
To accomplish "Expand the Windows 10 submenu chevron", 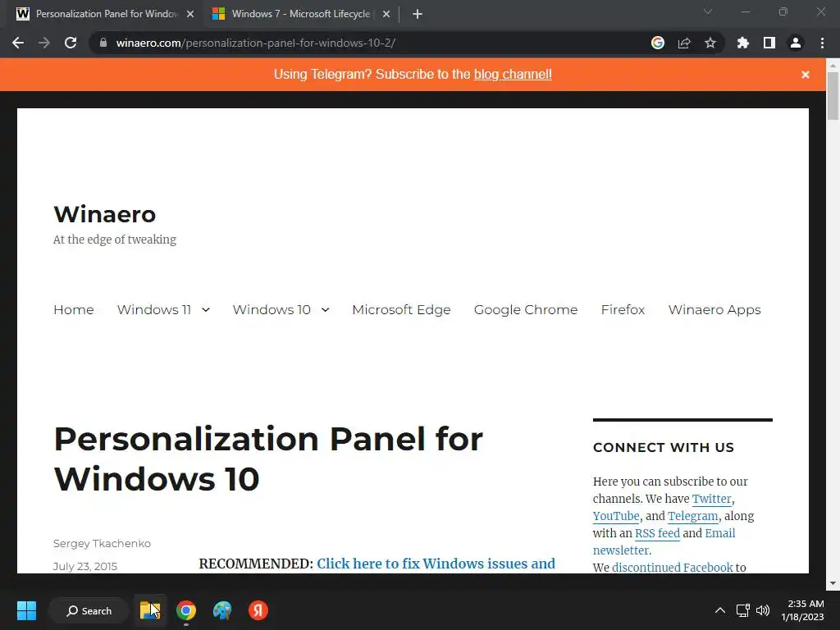I will click(325, 309).
